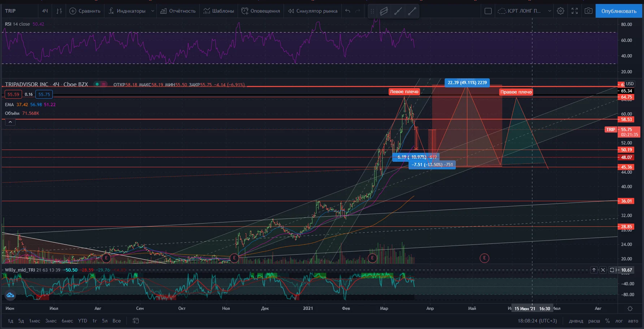Viewport: 644px width, 329px height.
Task: Set chart range to 1д
Action: tap(10, 321)
